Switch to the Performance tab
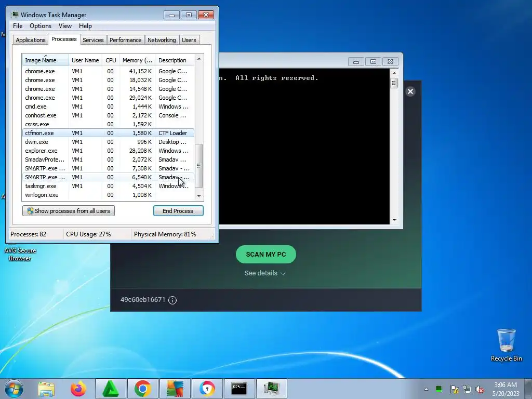The image size is (532, 399). pos(126,39)
